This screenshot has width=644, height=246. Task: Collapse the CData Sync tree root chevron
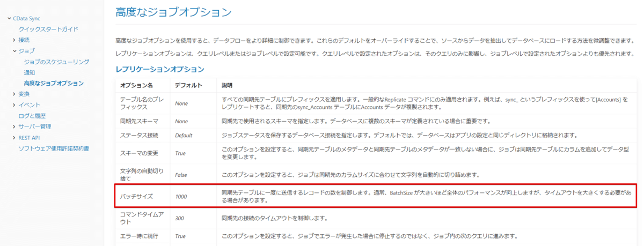[9, 19]
